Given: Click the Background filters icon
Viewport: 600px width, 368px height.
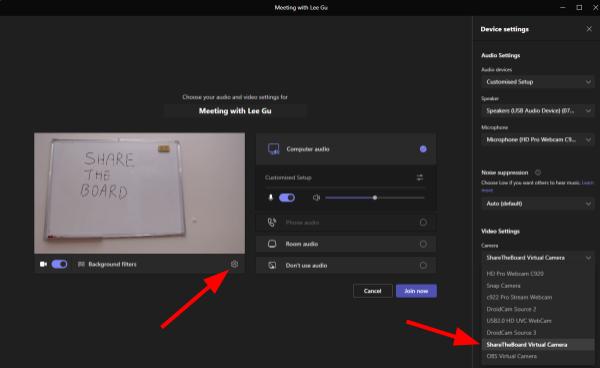Looking at the screenshot, I should [x=81, y=264].
